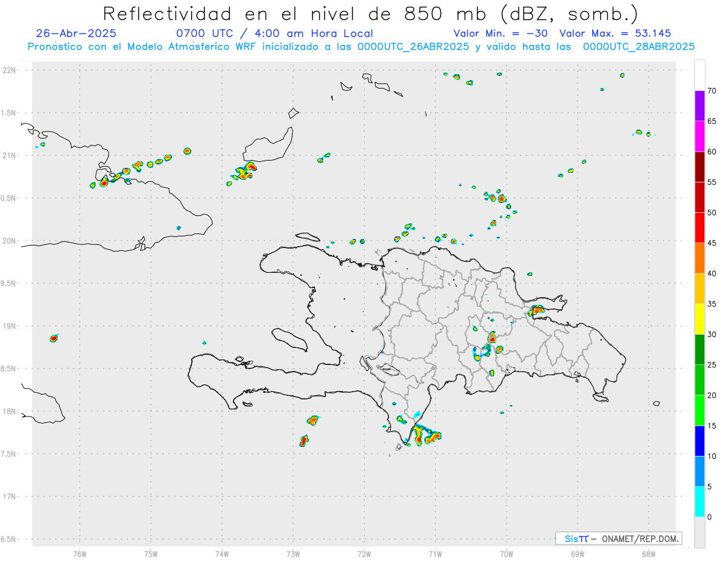The width and height of the screenshot is (728, 562).
Task: Click the time '0700 UTC / 4:00 am Hora Local'
Action: pos(274,33)
